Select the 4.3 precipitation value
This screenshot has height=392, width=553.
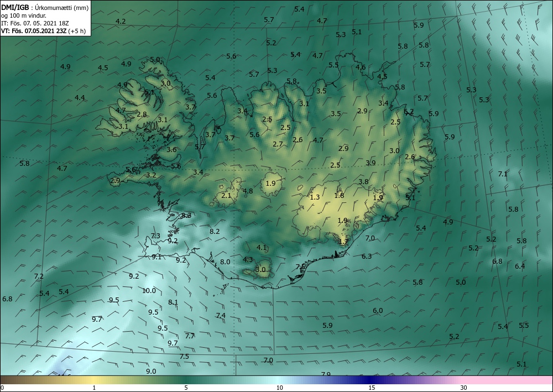point(248,260)
